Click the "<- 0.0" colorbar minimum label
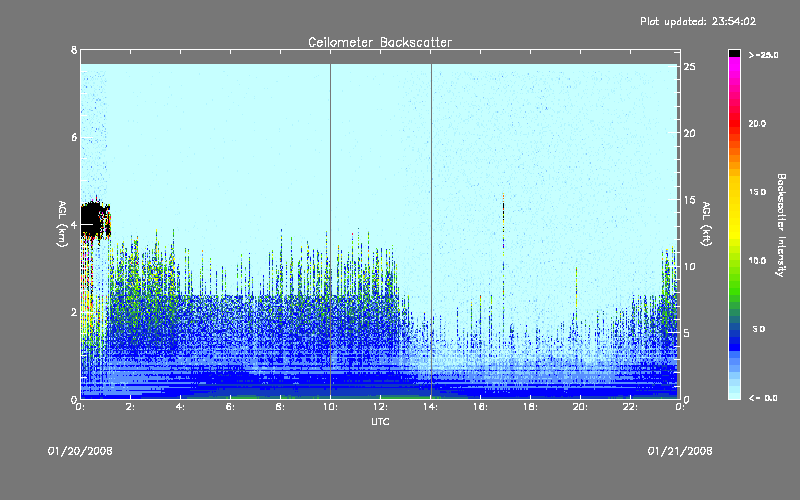Screen dimensions: 800x500 click(x=763, y=397)
